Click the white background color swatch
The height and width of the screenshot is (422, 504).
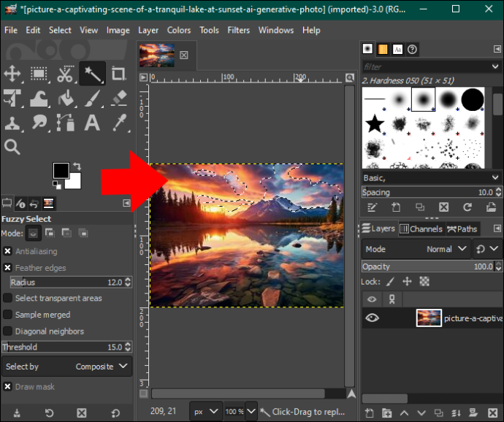pyautogui.click(x=75, y=183)
